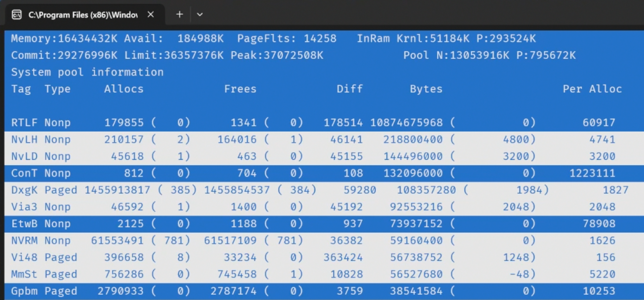
Task: Click the Gpbm per alloc 10253
Action: (x=599, y=291)
